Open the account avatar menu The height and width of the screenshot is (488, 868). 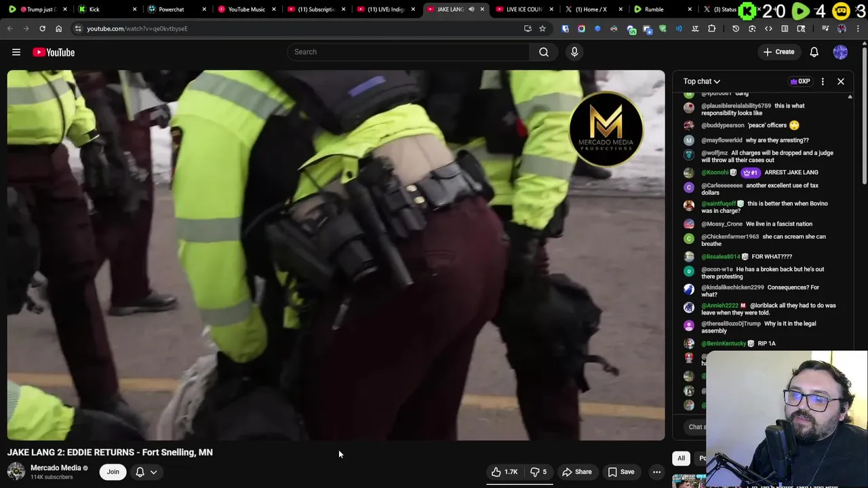click(840, 52)
